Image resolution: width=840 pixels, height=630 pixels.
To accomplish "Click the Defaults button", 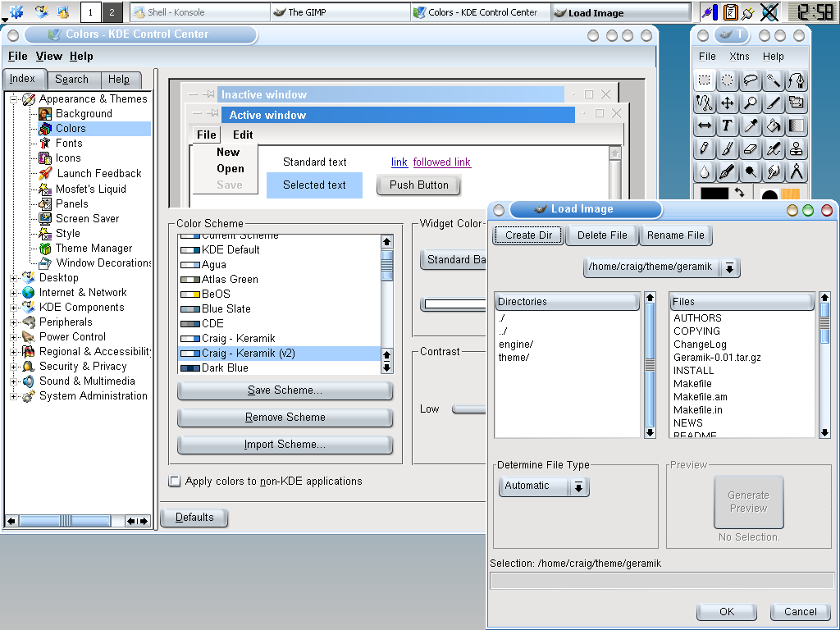I will [x=194, y=518].
